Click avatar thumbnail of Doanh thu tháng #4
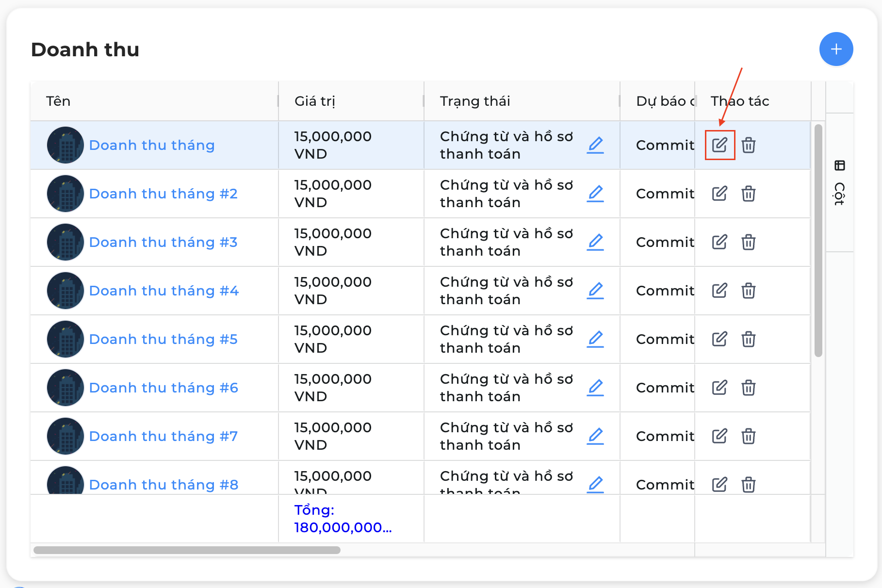This screenshot has width=882, height=588. [65, 291]
